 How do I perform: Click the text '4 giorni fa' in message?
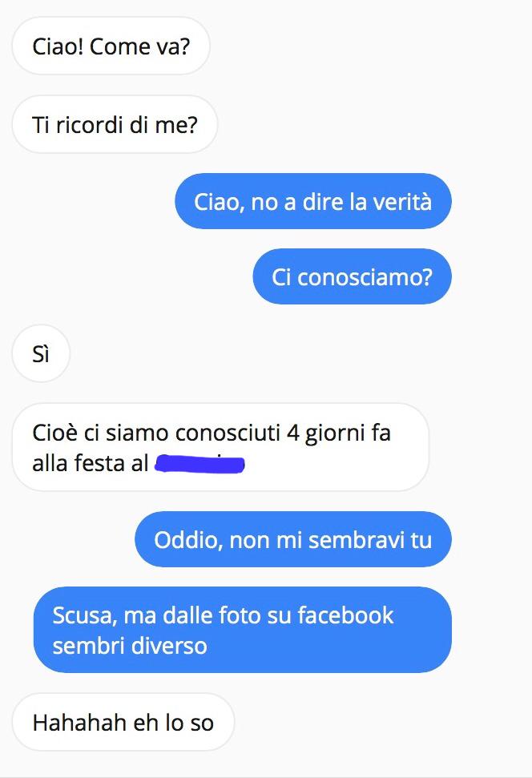(339, 433)
